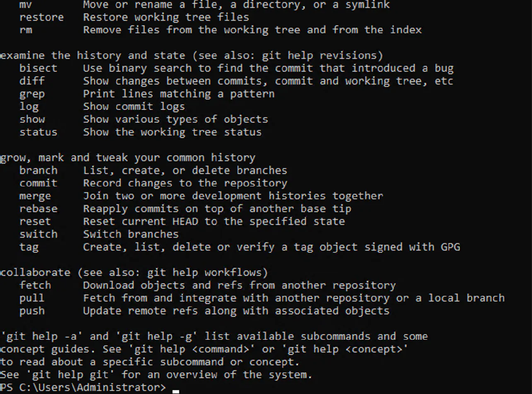This screenshot has width=532, height=394.
Task: Click the 'grep' command name
Action: coord(32,94)
